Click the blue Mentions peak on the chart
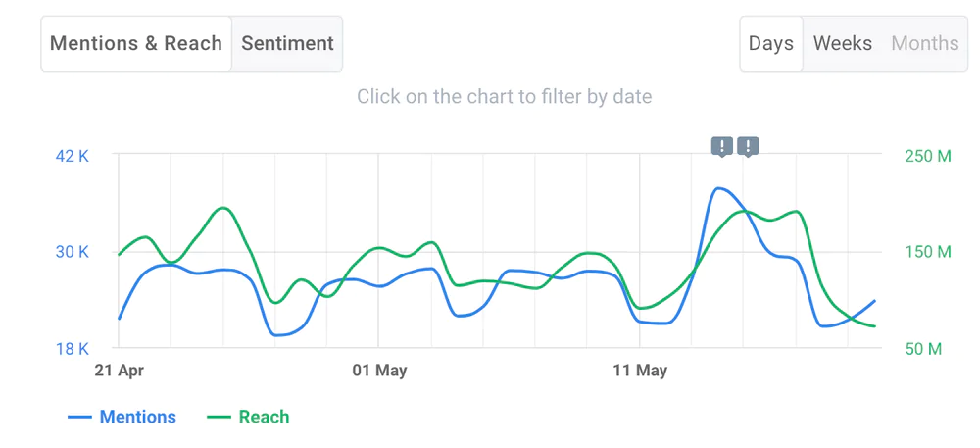980x448 pixels. coord(719,188)
